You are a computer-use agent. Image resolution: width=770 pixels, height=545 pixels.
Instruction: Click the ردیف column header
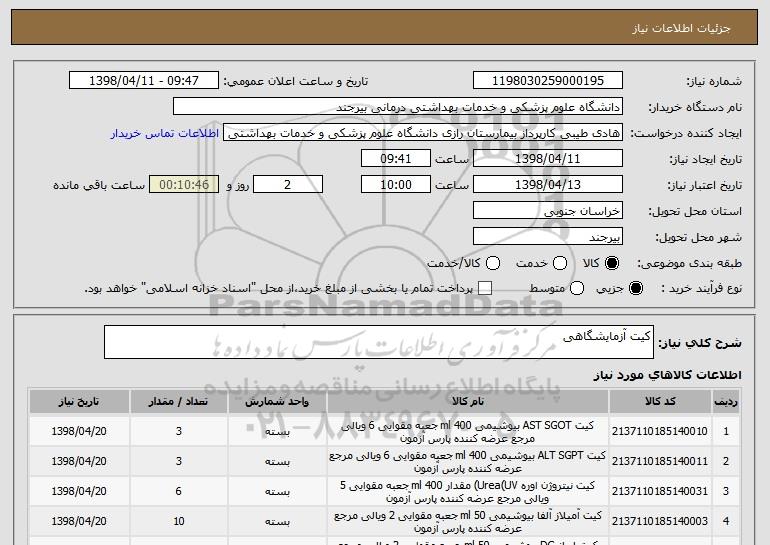[726, 402]
